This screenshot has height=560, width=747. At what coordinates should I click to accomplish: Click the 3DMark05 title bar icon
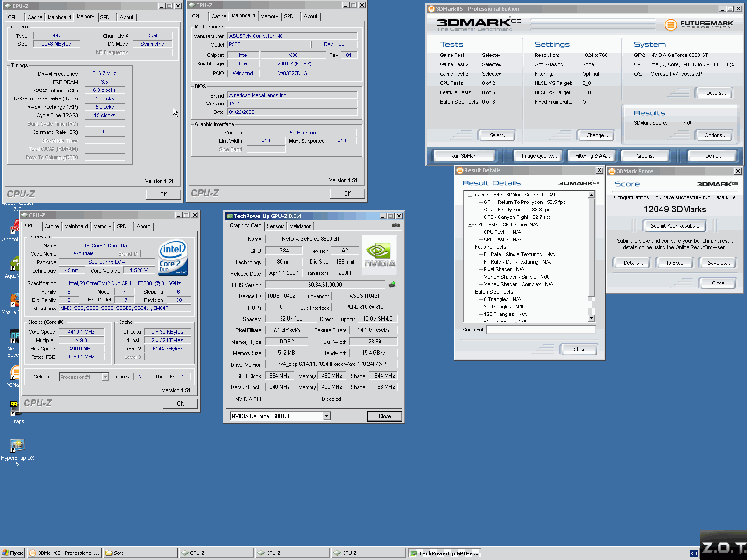pos(431,9)
